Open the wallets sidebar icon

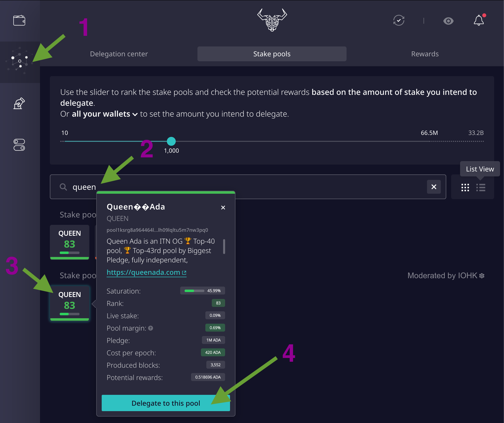(19, 20)
